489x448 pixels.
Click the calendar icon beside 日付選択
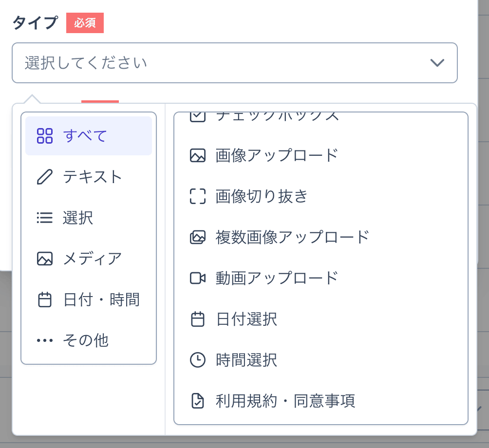click(198, 319)
